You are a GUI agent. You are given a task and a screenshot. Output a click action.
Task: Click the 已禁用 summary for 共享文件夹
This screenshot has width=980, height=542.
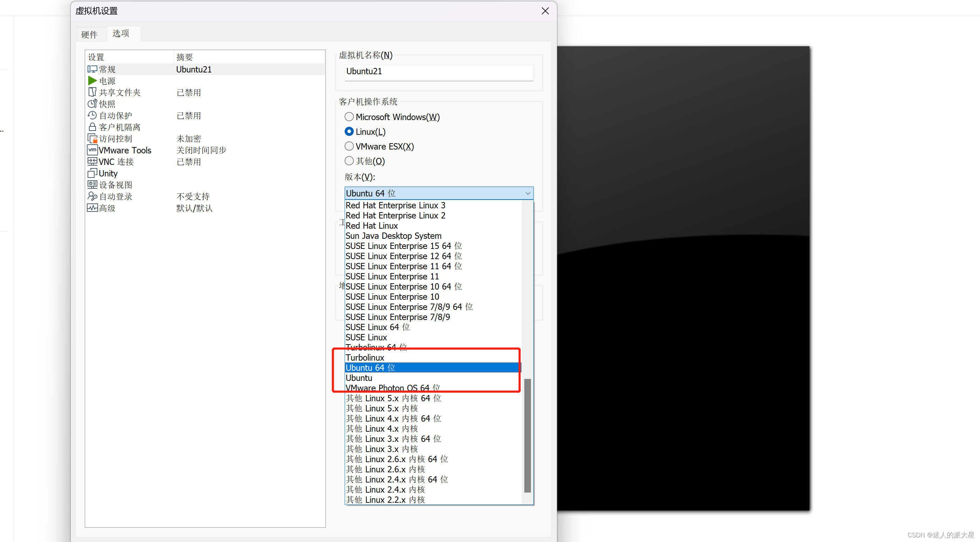tap(189, 92)
